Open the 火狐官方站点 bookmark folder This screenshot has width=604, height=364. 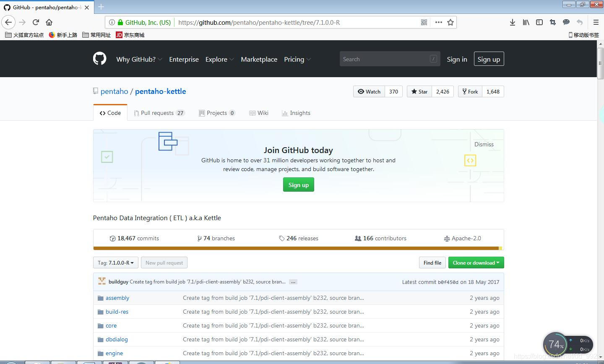[x=24, y=35]
